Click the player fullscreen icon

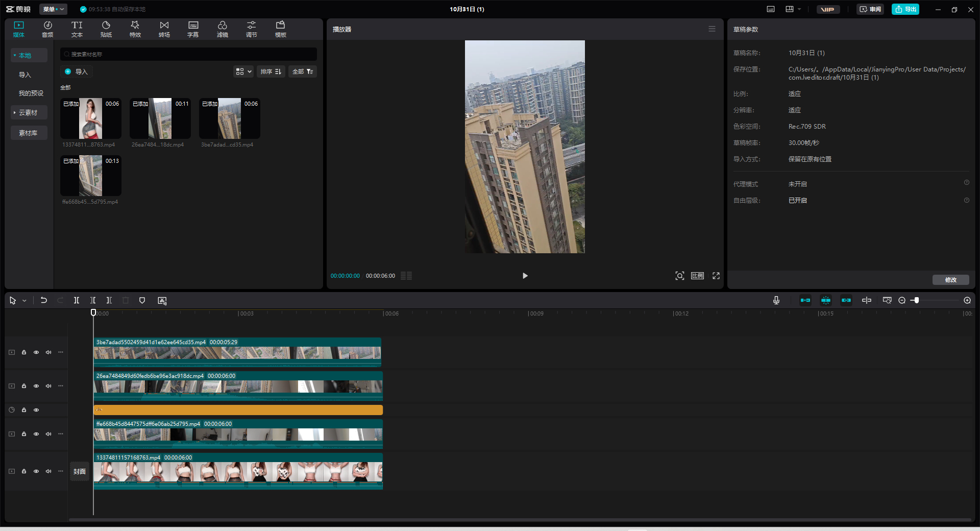point(716,276)
